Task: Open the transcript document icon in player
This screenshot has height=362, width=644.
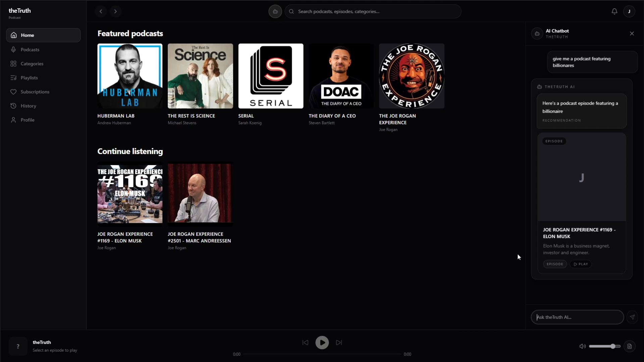Action: [x=630, y=346]
